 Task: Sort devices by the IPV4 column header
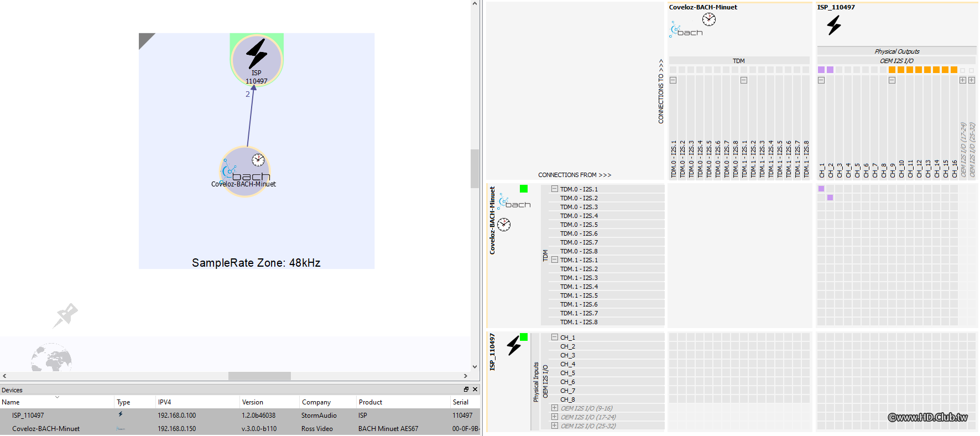click(x=197, y=402)
